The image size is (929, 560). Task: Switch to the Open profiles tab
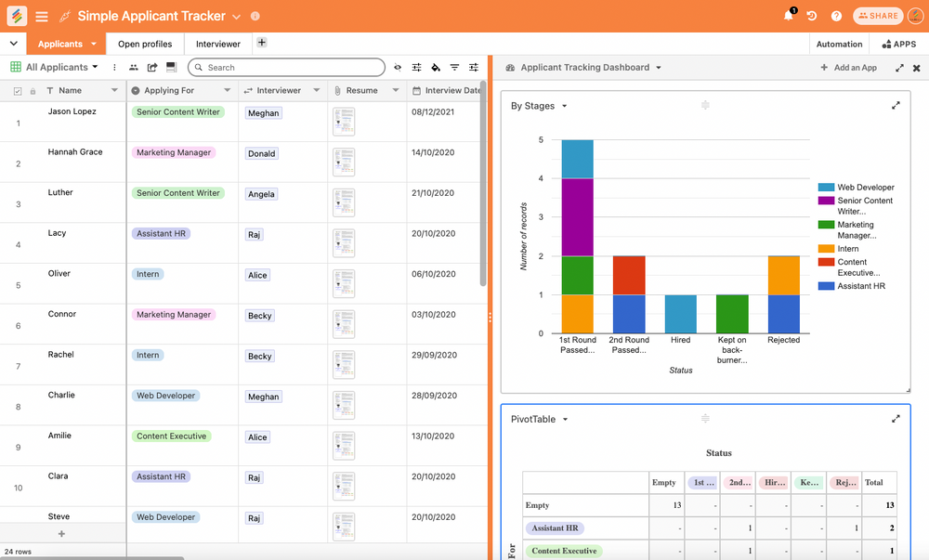(x=144, y=43)
